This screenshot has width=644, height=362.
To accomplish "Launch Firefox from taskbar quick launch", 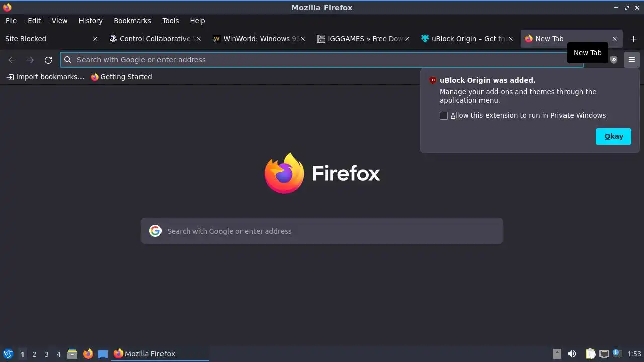I will tap(88, 354).
